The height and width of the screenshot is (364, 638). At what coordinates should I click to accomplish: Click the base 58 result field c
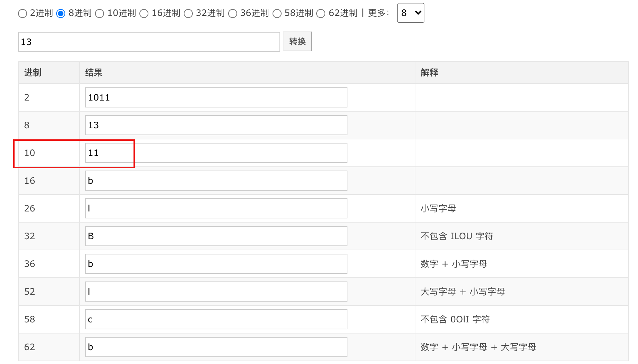tap(216, 319)
